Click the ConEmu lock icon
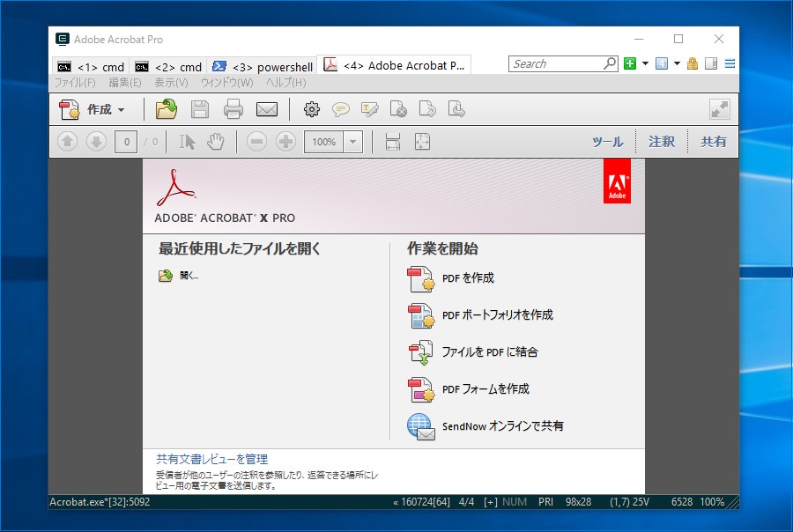793x532 pixels. [693, 63]
